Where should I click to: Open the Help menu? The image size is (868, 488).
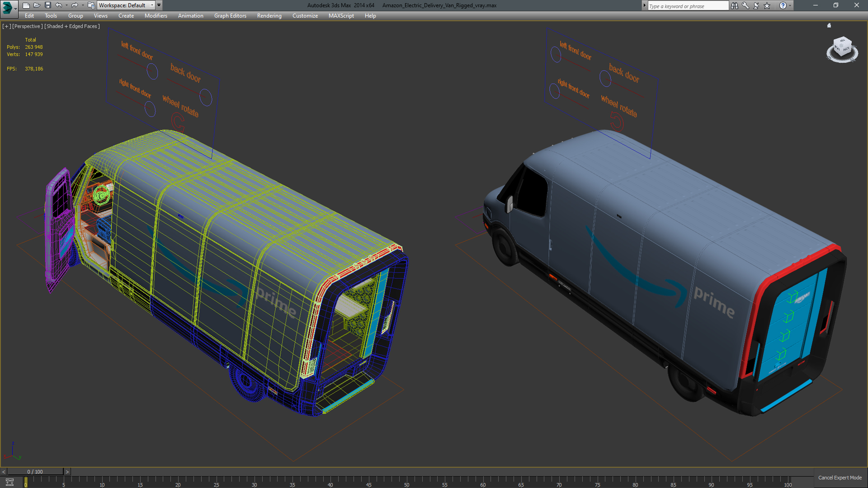[x=370, y=16]
